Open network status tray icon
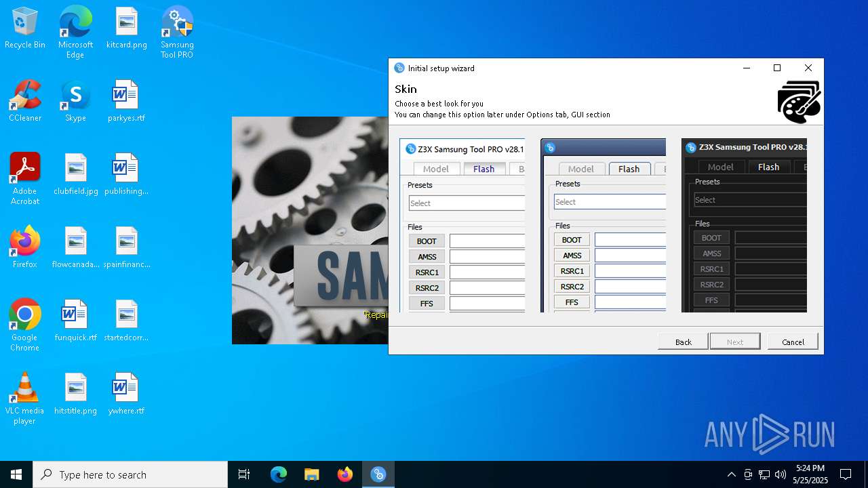The height and width of the screenshot is (488, 868). 764,474
